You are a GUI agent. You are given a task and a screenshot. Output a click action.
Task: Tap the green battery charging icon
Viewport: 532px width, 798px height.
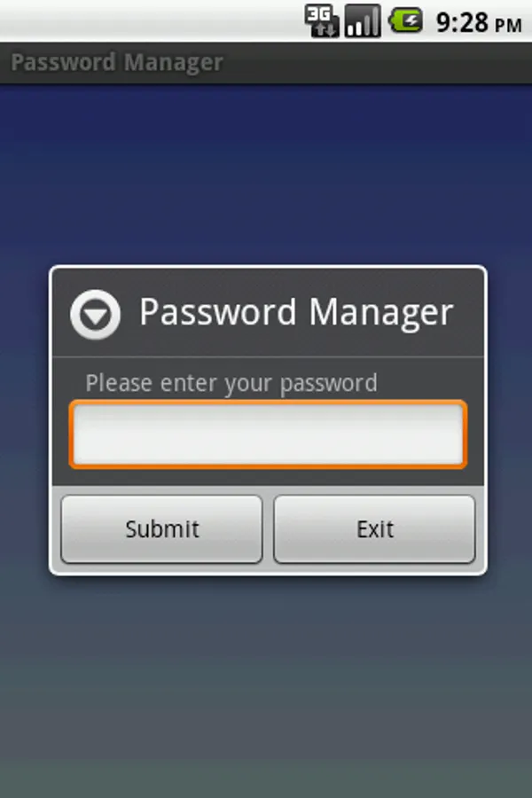tap(406, 21)
